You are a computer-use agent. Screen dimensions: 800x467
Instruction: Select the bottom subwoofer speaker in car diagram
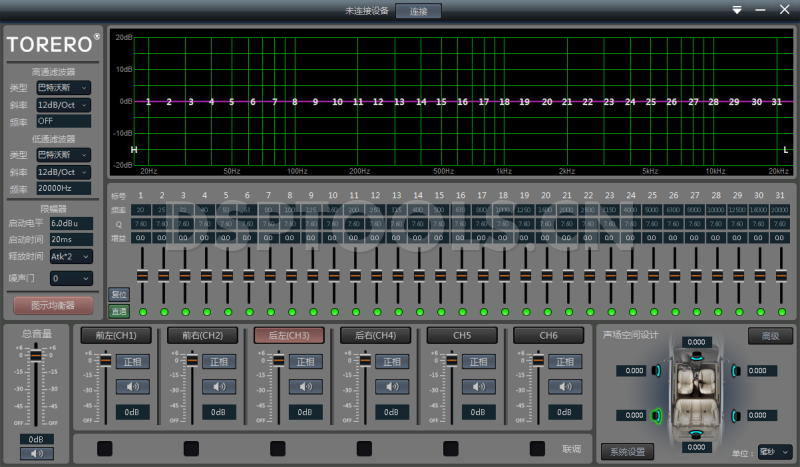coord(694,433)
